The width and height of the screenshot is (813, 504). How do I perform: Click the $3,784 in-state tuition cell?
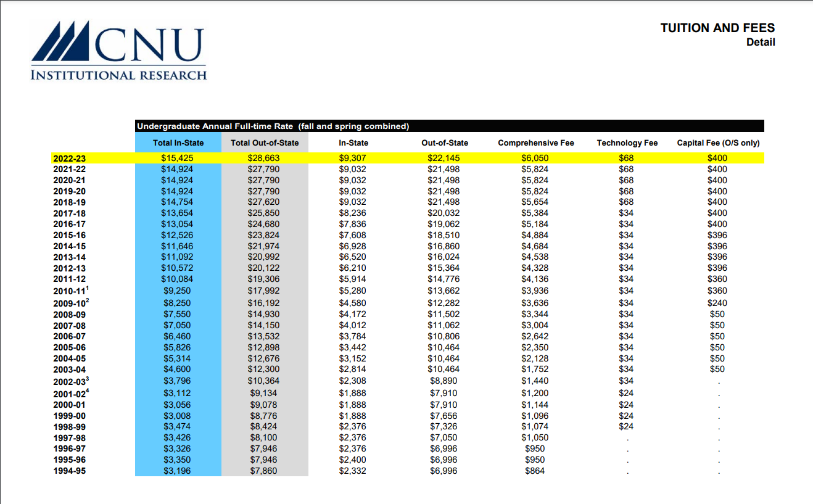pos(353,336)
